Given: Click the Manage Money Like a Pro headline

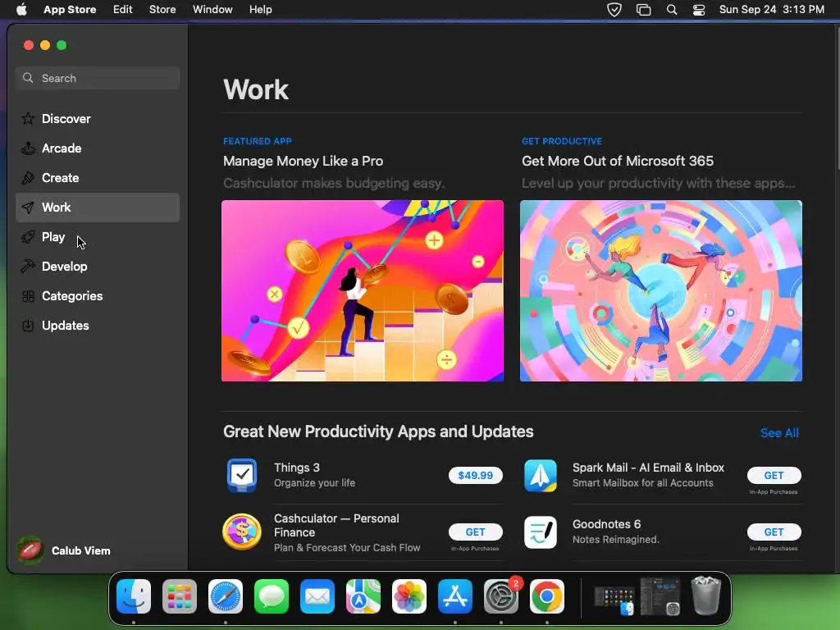Looking at the screenshot, I should [x=304, y=161].
